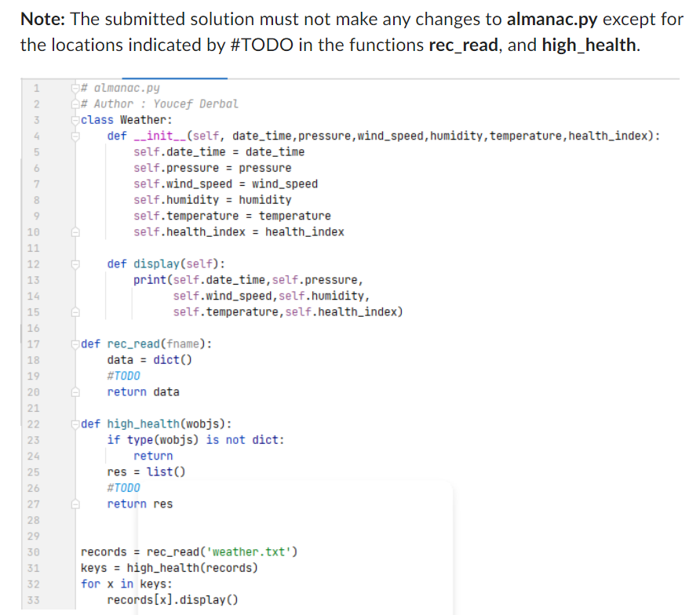Collapse the display method fold marker
The image size is (700, 615).
(75, 264)
